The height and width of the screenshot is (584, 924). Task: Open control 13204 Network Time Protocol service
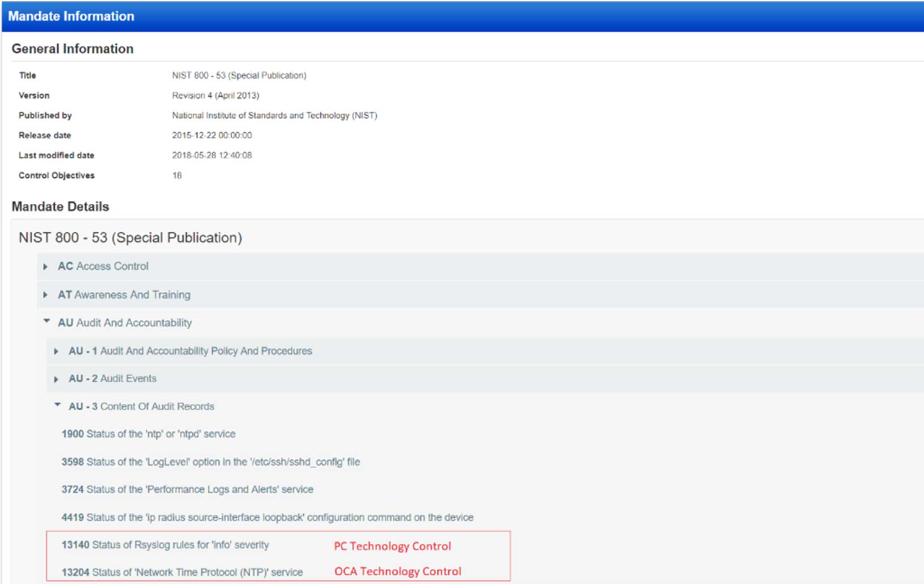tap(182, 573)
